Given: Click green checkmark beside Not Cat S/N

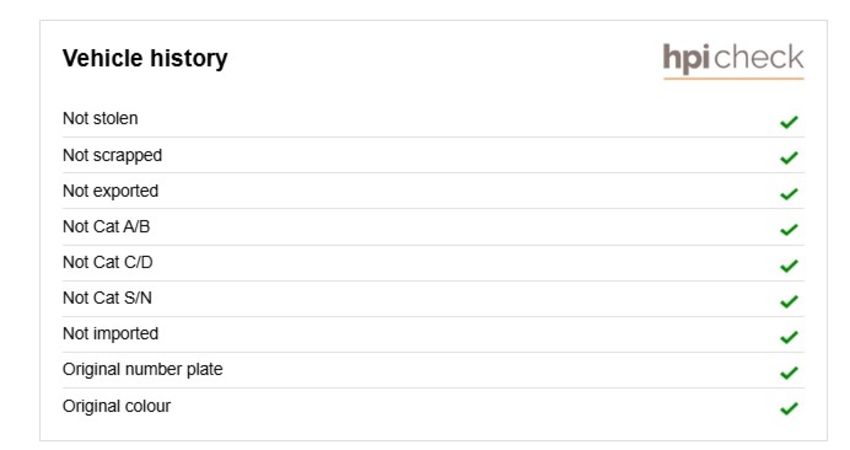Looking at the screenshot, I should 789,301.
